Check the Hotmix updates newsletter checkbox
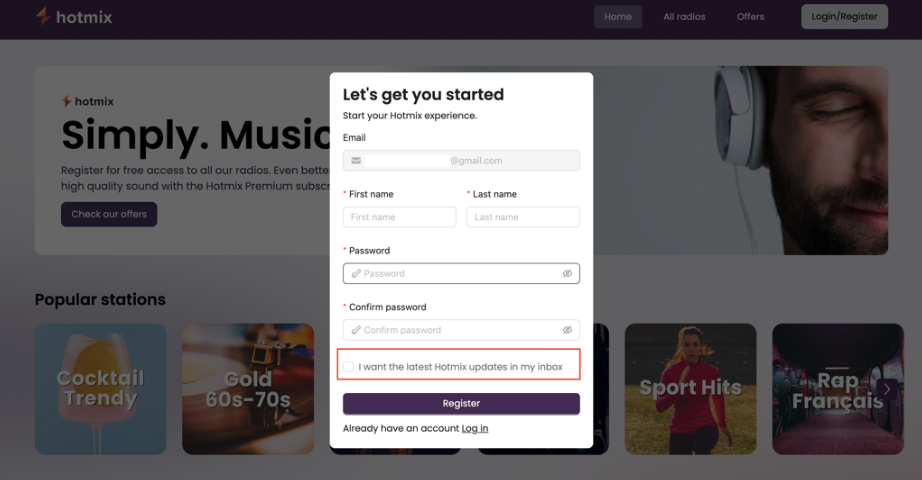922x480 pixels. (349, 366)
